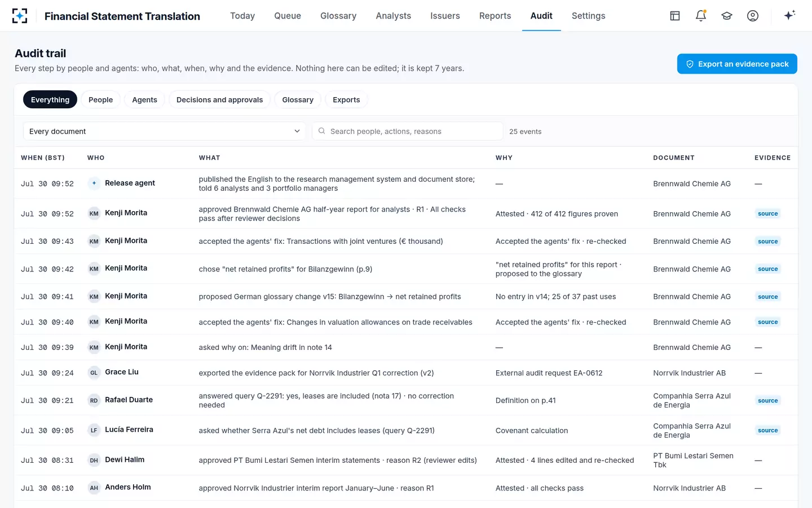Click Dewi Halim's DH avatar
812x508 pixels.
coord(94,460)
